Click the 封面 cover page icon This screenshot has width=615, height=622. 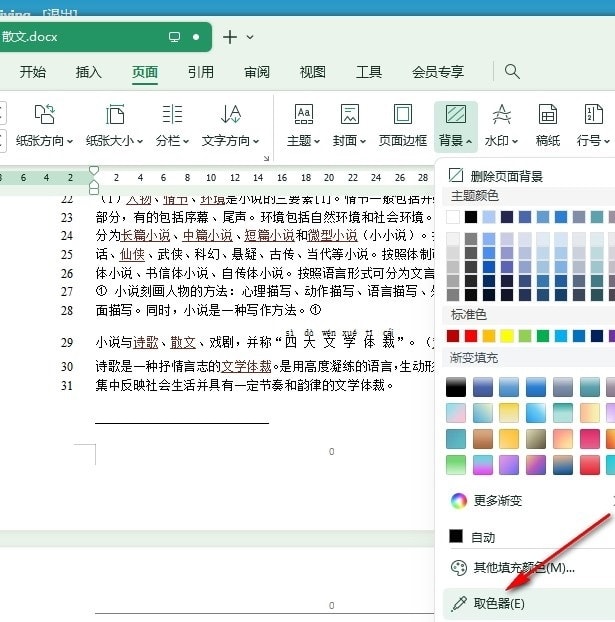pos(350,115)
